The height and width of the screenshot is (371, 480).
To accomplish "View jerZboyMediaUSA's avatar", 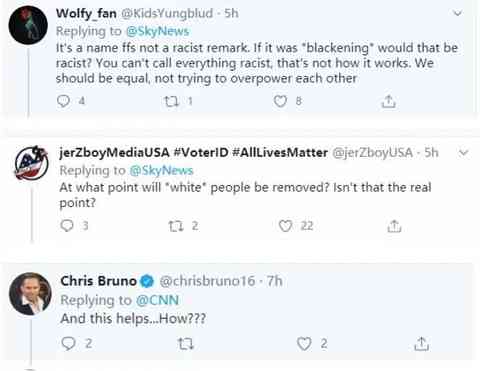I will pyautogui.click(x=31, y=163).
